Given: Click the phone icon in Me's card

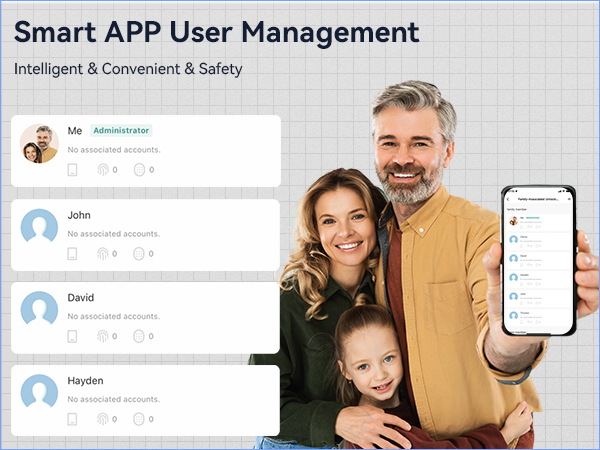Looking at the screenshot, I should point(72,170).
